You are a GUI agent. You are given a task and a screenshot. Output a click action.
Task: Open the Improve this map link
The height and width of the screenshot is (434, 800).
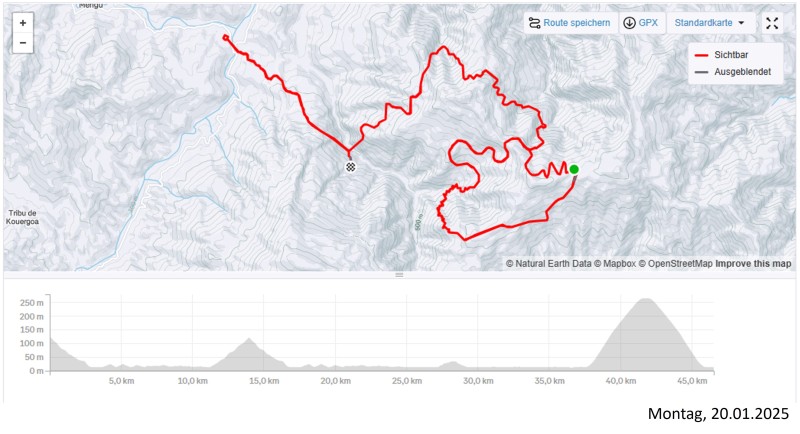coord(753,264)
